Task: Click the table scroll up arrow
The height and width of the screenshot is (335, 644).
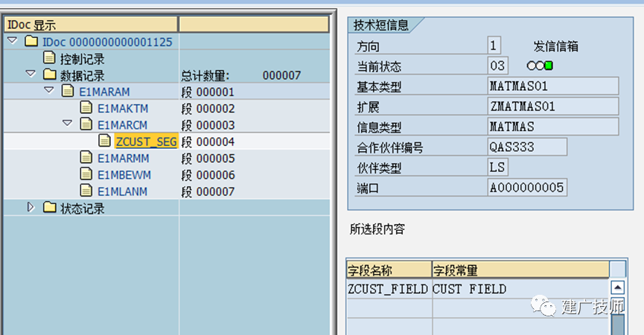Action: point(618,287)
